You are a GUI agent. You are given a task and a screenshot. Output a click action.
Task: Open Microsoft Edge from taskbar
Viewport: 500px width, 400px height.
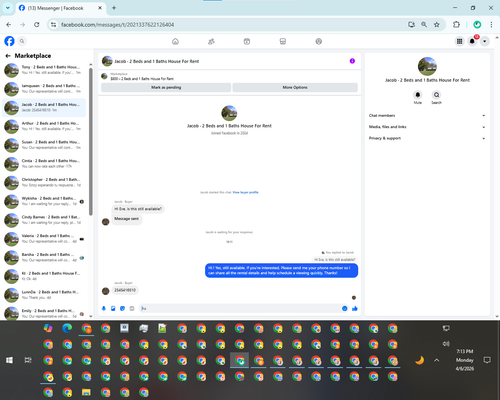click(67, 328)
